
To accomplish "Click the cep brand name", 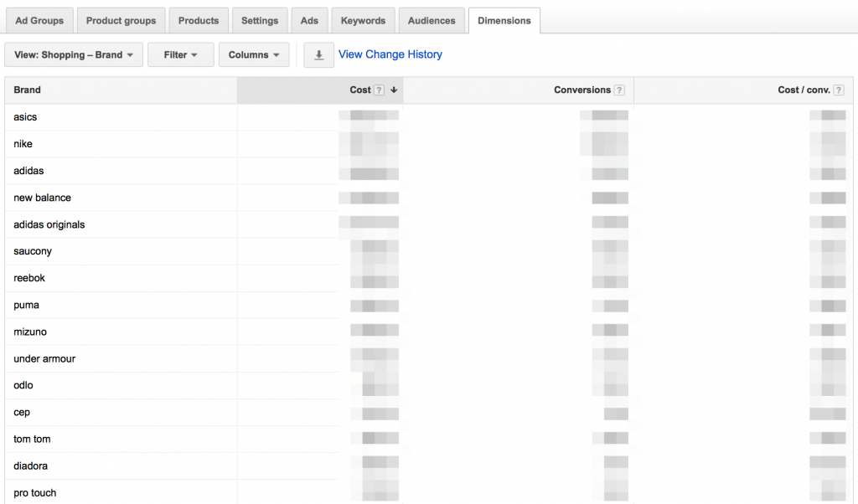I will (22, 413).
